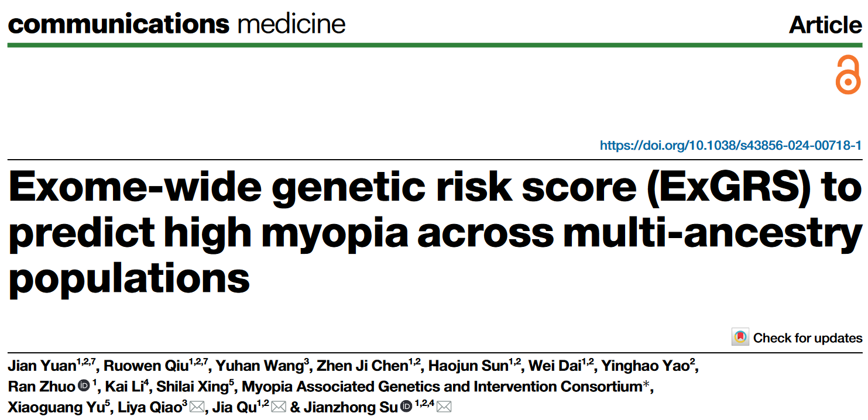This screenshot has width=868, height=420.
Task: Click the email envelope after Jia Qu
Action: click(278, 407)
